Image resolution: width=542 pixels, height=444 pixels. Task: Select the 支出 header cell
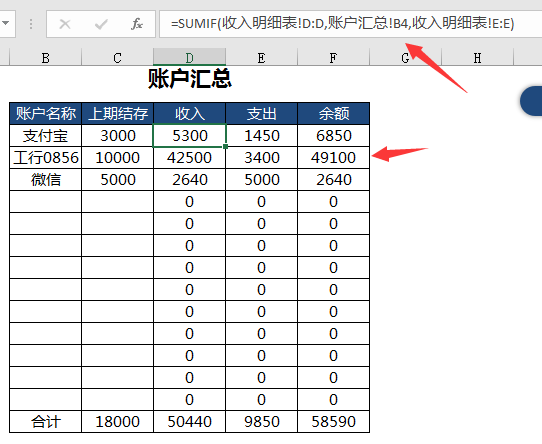click(x=261, y=113)
